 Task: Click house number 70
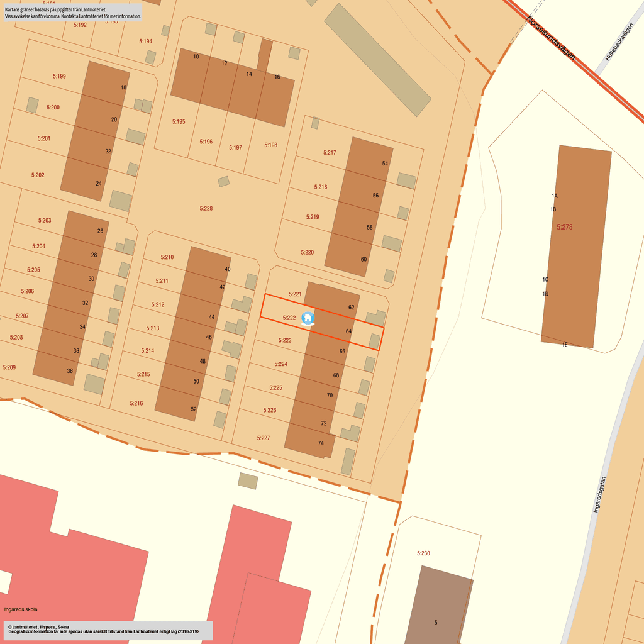point(330,395)
